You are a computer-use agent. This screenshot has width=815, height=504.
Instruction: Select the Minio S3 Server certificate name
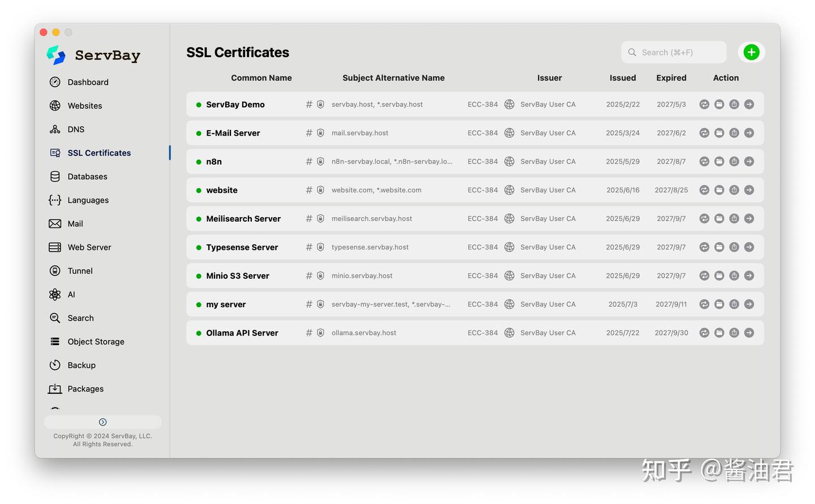click(x=238, y=276)
